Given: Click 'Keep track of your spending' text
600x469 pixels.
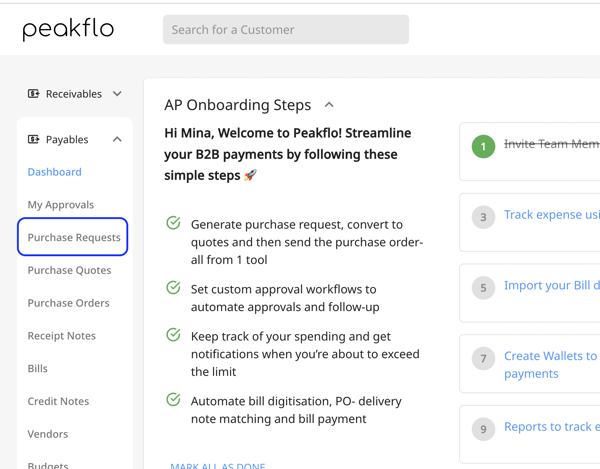Looking at the screenshot, I should (x=305, y=354).
